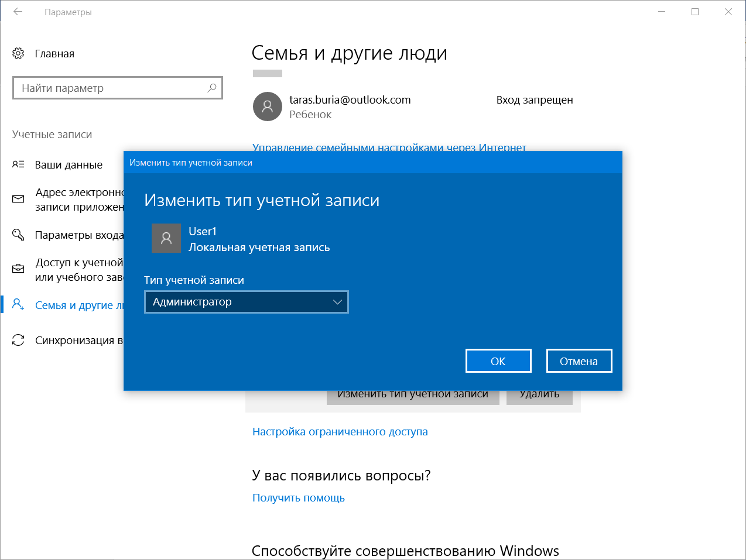Image resolution: width=746 pixels, height=560 pixels.
Task: Click the Удалить button behind dialog
Action: tap(539, 397)
